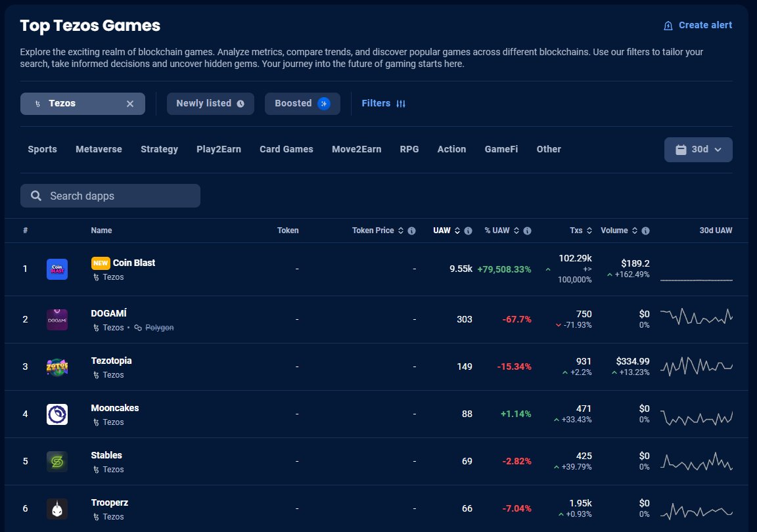Open the Trooperz dapp link
The image size is (757, 532).
click(x=110, y=502)
